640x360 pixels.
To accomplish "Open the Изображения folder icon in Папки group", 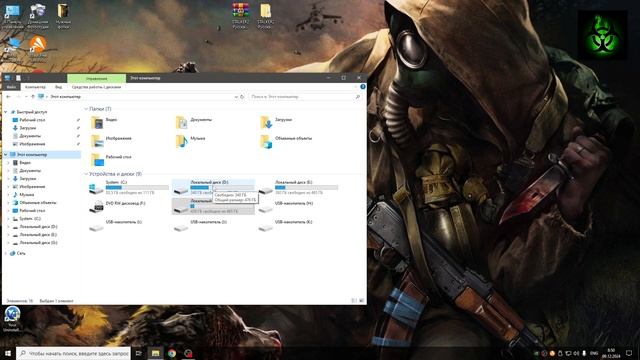I will 97,141.
